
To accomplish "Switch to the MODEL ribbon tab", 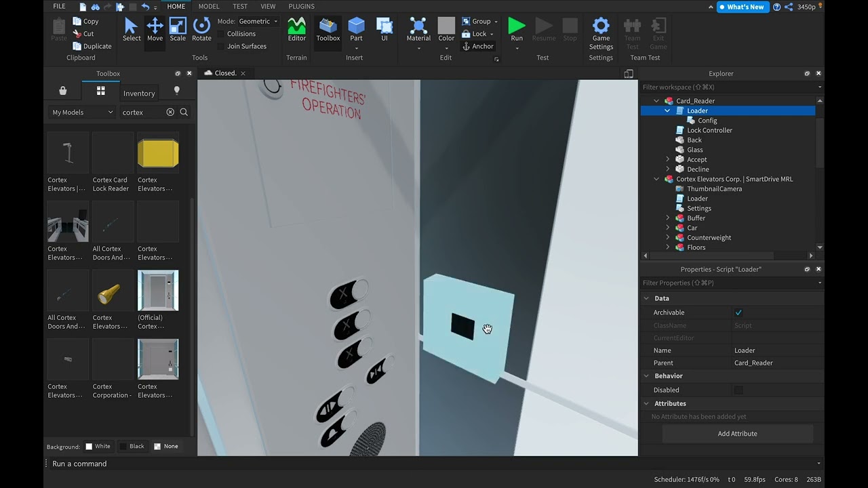I will pyautogui.click(x=209, y=6).
